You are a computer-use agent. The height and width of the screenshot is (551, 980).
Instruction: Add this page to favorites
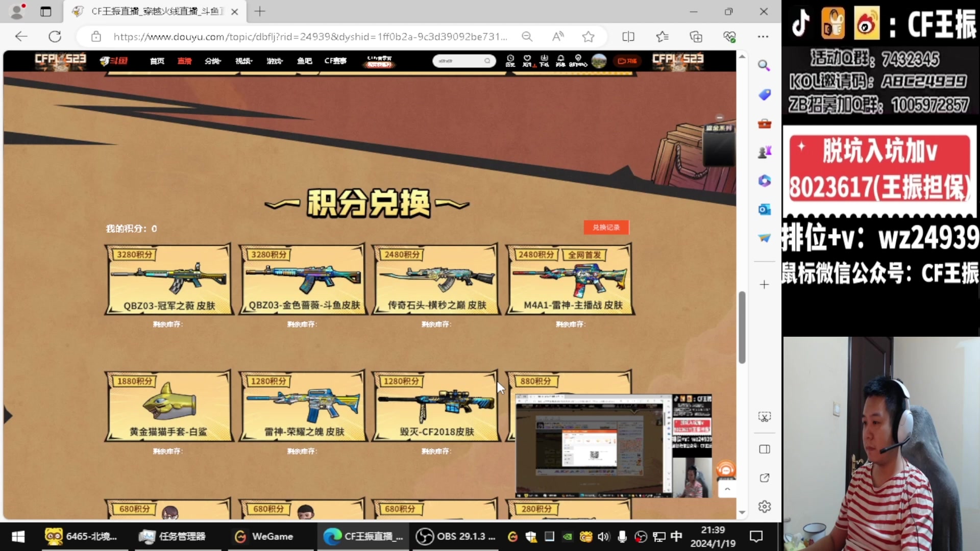pos(588,37)
